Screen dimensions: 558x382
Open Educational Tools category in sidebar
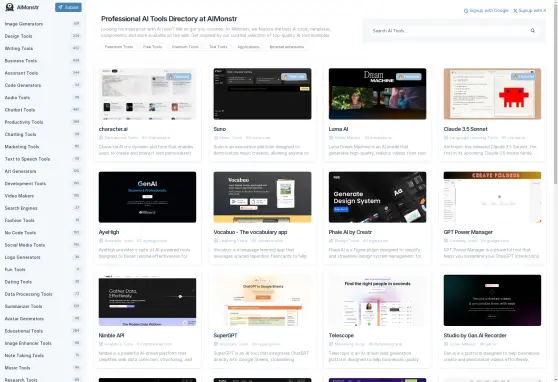(42, 331)
